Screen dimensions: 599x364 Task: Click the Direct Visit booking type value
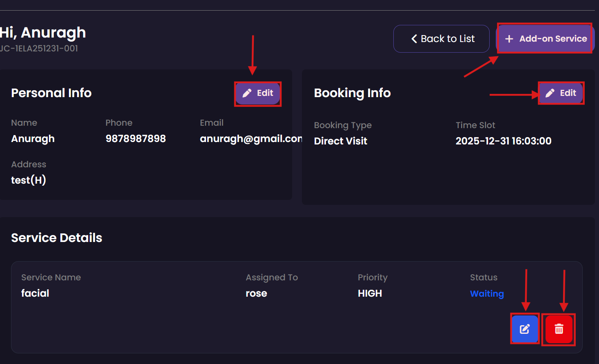point(340,141)
